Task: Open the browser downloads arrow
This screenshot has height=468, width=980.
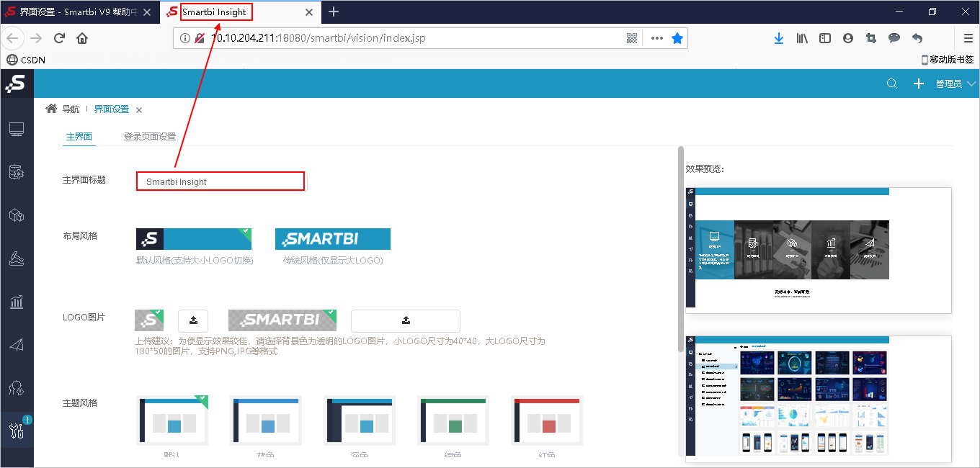Action: tap(779, 38)
